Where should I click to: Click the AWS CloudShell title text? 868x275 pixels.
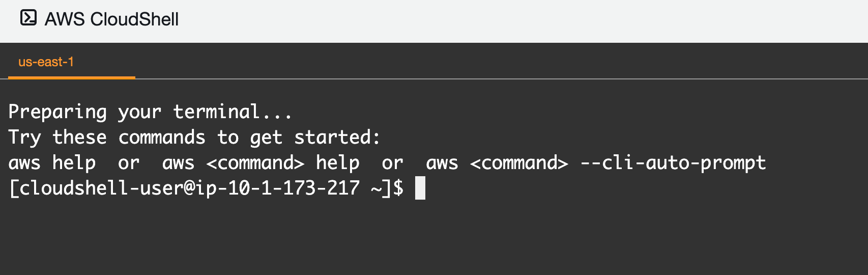pos(111,19)
